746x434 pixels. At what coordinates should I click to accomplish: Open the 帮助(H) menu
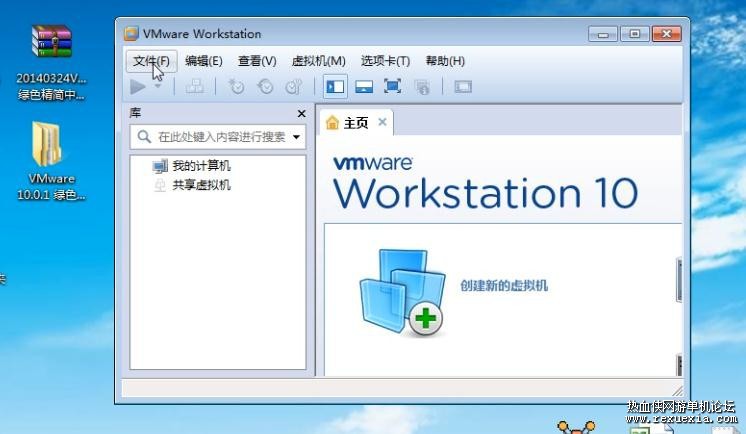click(x=445, y=61)
